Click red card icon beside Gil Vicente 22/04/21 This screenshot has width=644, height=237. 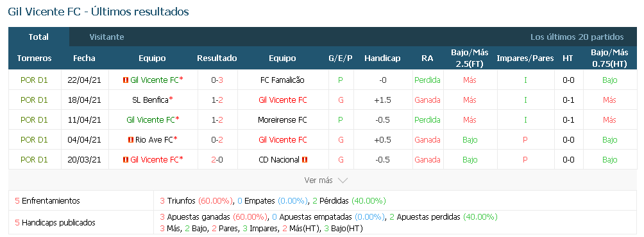(x=126, y=80)
